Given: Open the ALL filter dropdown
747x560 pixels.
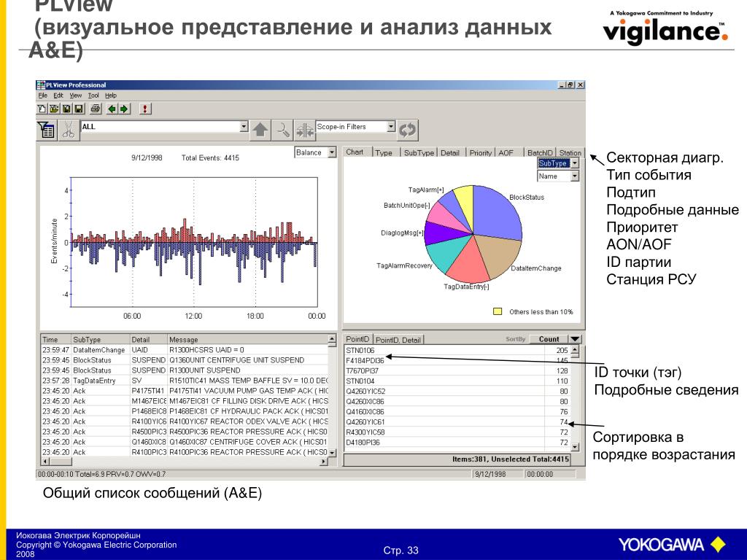Looking at the screenshot, I should tap(244, 127).
